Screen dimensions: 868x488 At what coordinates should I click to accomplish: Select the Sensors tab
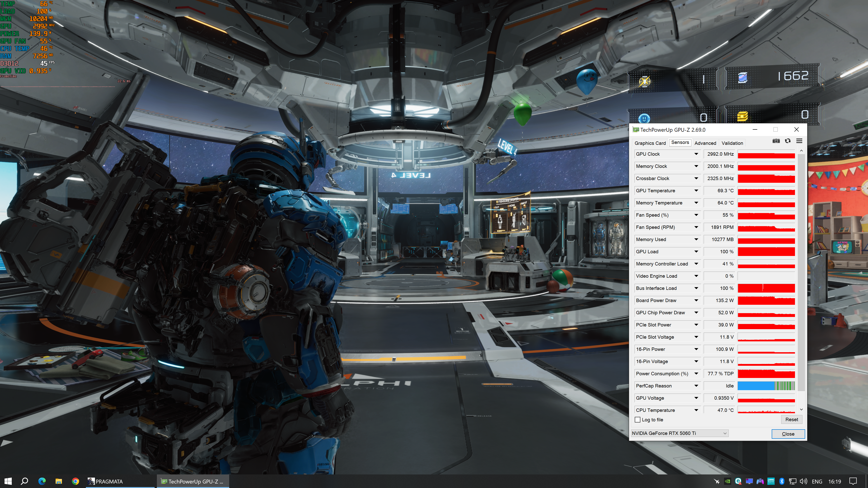click(680, 143)
